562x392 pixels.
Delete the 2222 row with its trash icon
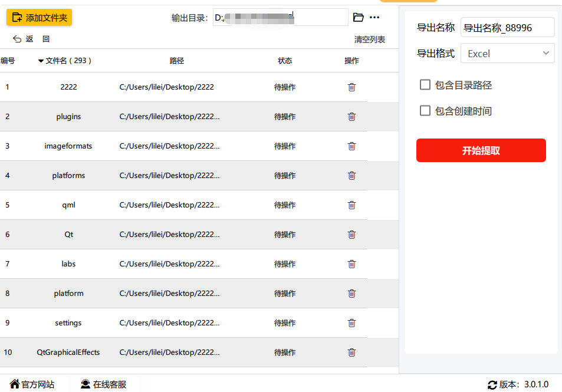click(351, 87)
